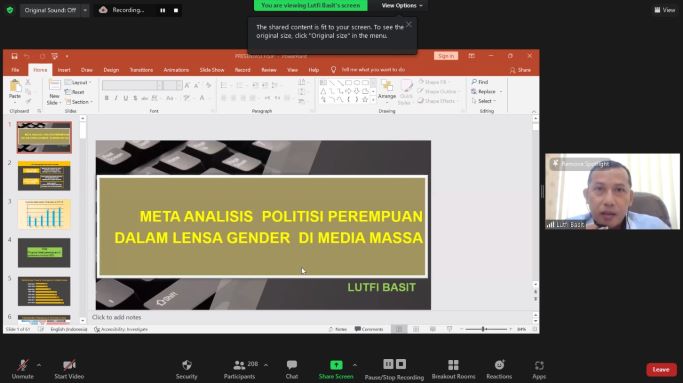Image resolution: width=683 pixels, height=383 pixels.
Task: Toggle Start Video camera
Action: pyautogui.click(x=69, y=365)
